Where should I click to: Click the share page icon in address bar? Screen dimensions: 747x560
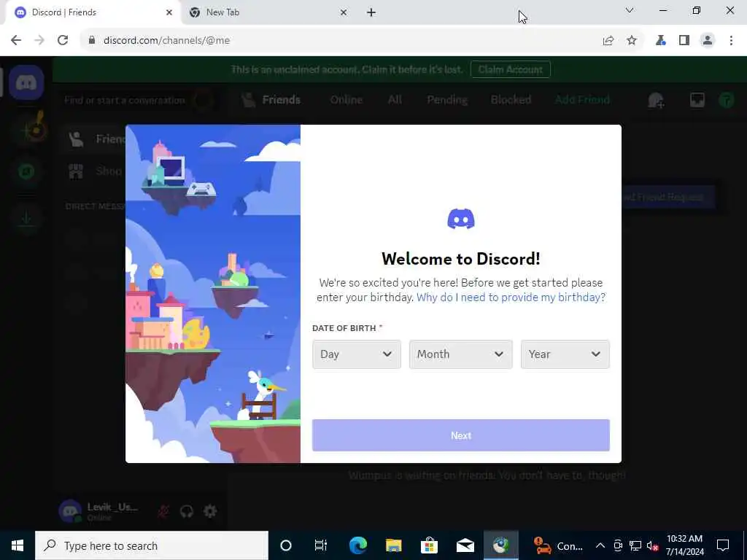[x=608, y=41]
